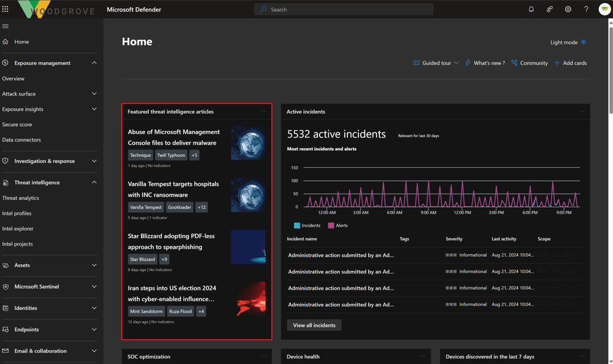Expand the Exposure insights chevron

coord(94,108)
